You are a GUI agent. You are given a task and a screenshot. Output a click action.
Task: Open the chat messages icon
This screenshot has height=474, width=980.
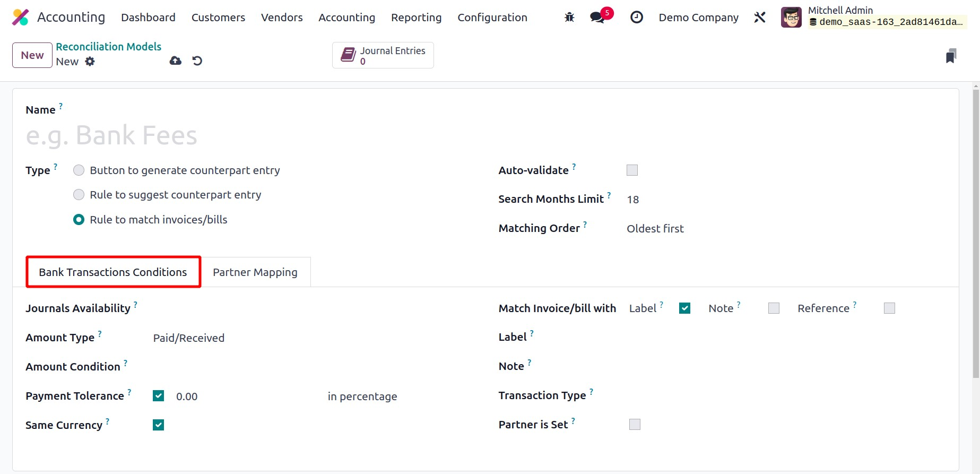coord(597,18)
